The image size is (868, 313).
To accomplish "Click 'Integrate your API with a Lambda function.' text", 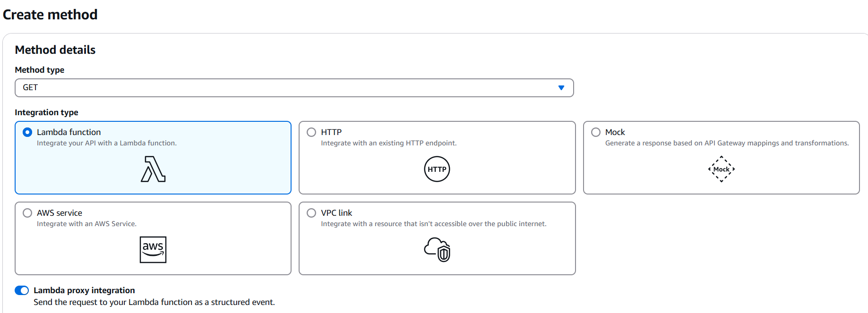I will point(107,143).
